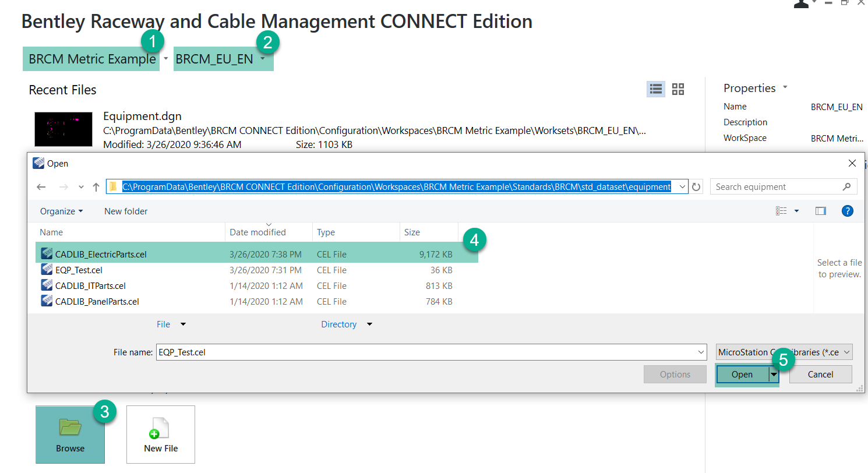Open the Organize menu
Screen dimensions: 868x473
[x=61, y=211]
